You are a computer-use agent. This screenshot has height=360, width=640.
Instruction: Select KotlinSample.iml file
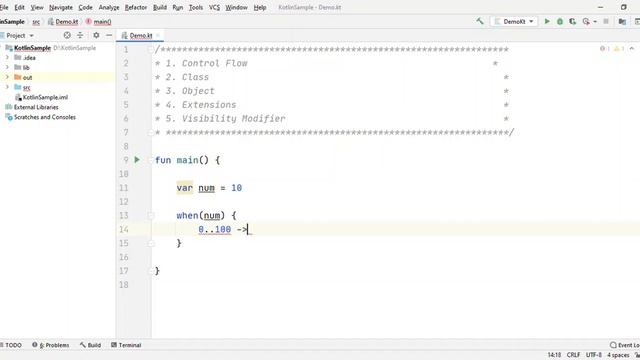tap(45, 97)
